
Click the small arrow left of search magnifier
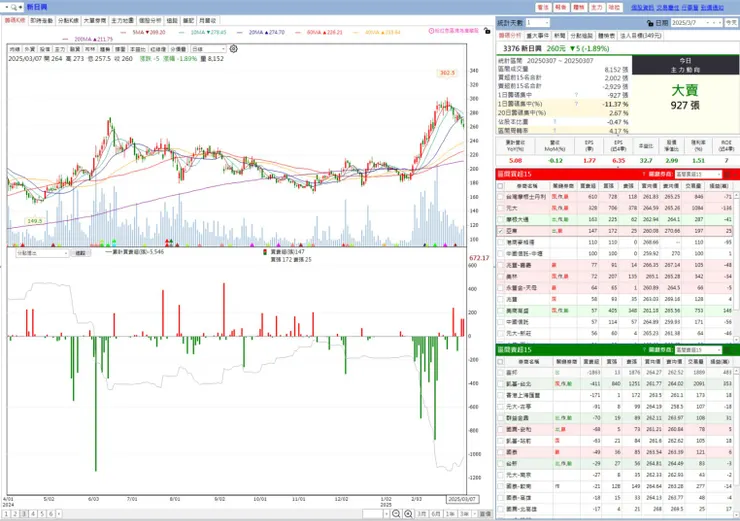coord(7,7)
